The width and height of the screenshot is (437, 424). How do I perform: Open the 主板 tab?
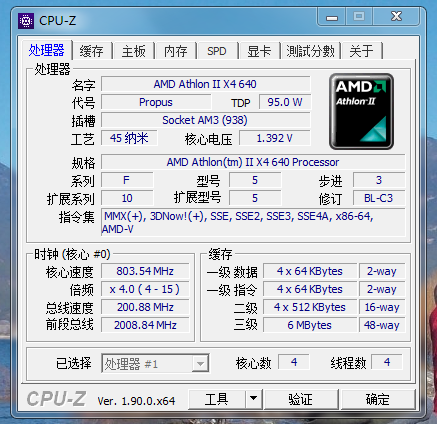[134, 51]
